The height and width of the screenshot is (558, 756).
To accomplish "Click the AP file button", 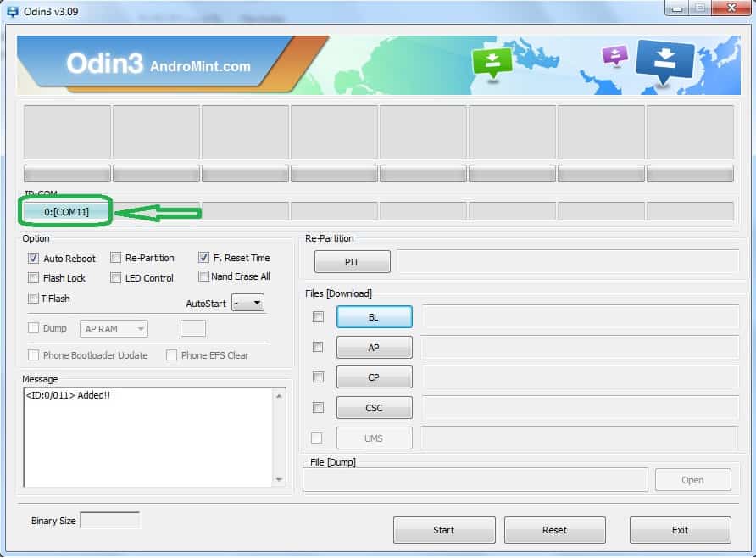I will point(374,347).
